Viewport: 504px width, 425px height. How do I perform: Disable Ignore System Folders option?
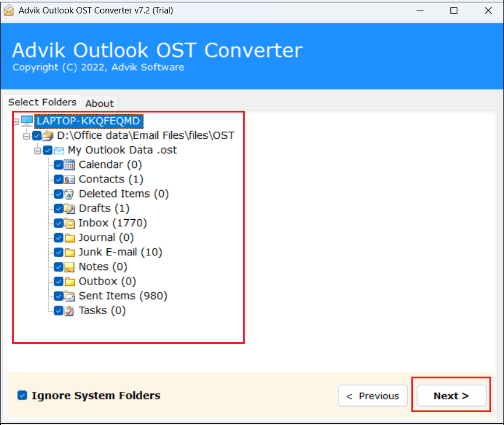[x=22, y=395]
